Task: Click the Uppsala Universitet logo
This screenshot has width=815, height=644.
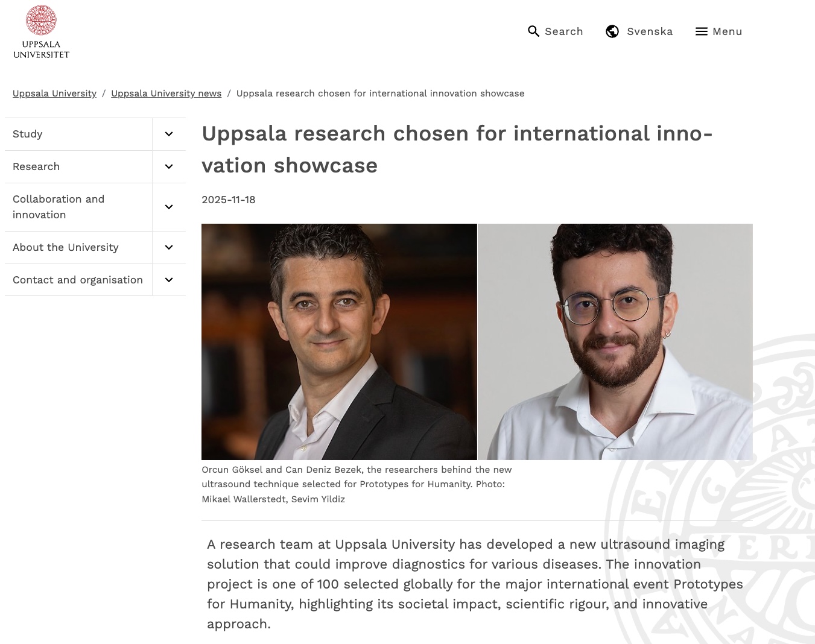Action: coord(41,31)
